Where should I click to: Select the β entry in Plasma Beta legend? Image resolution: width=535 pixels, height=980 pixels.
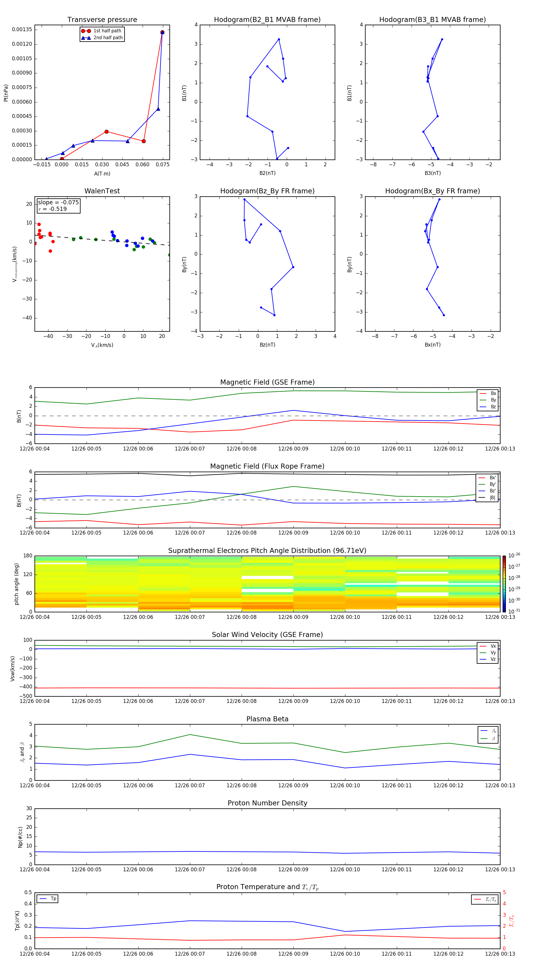click(488, 739)
